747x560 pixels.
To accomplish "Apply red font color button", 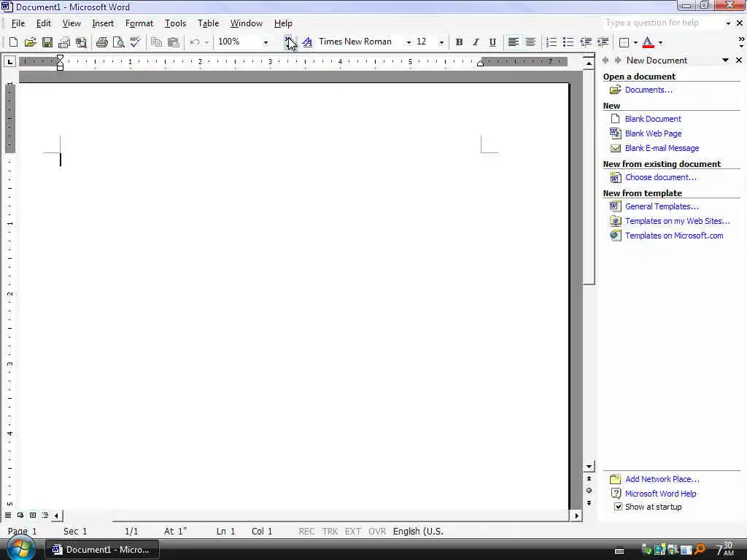I will click(x=648, y=42).
